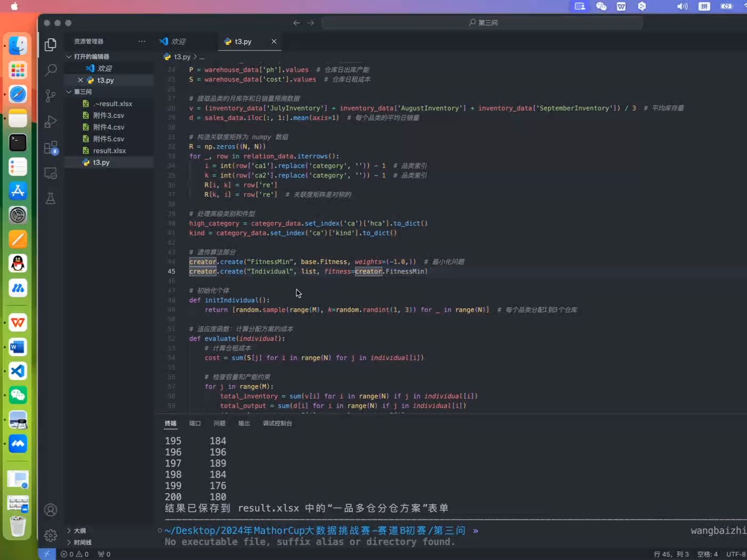Open QQ penguin app from the dock
This screenshot has width=747, height=560.
18,263
